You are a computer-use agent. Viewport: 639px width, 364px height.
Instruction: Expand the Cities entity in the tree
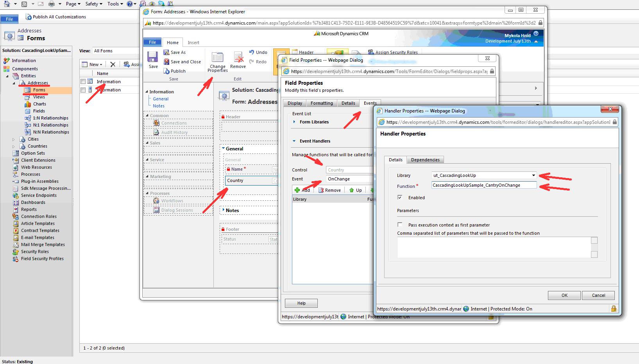coord(13,139)
